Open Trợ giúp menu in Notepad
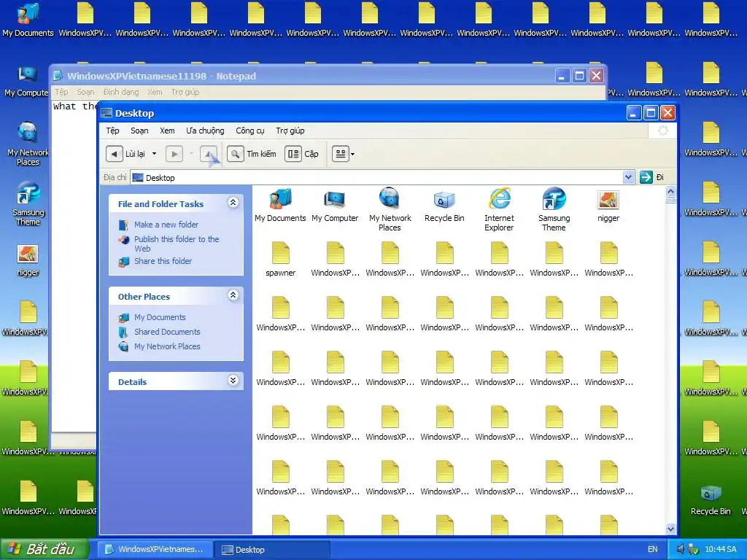Viewport: 747px width, 560px height. pos(185,92)
